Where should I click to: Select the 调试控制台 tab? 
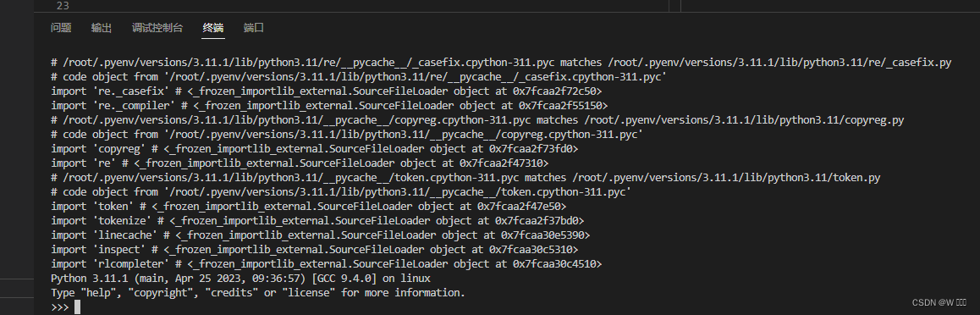tap(157, 27)
